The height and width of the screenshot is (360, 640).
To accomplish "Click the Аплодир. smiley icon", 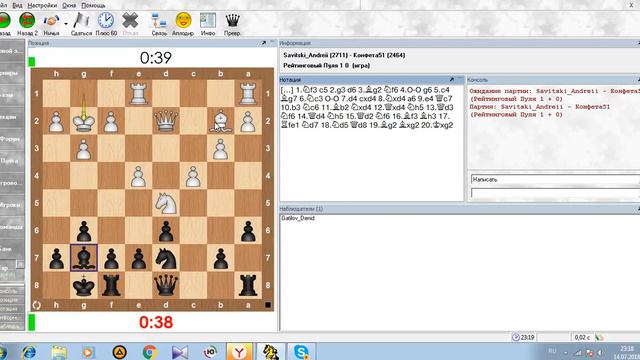I will (183, 24).
